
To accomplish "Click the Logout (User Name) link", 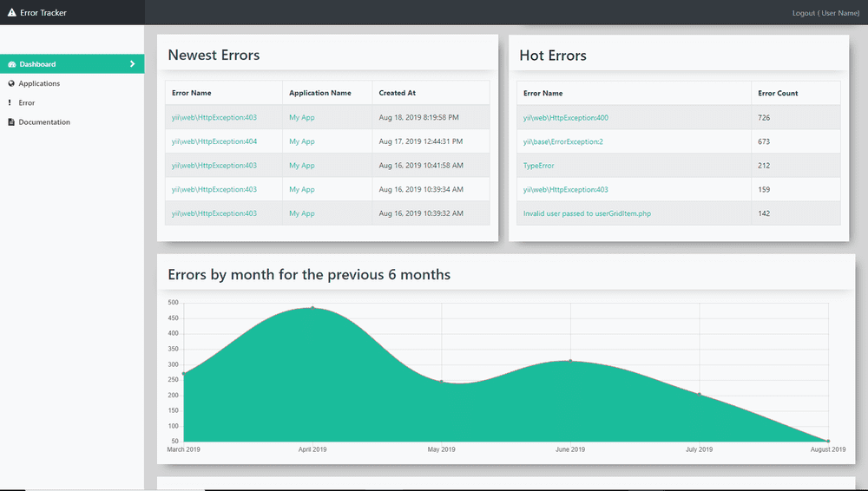I will pos(825,13).
